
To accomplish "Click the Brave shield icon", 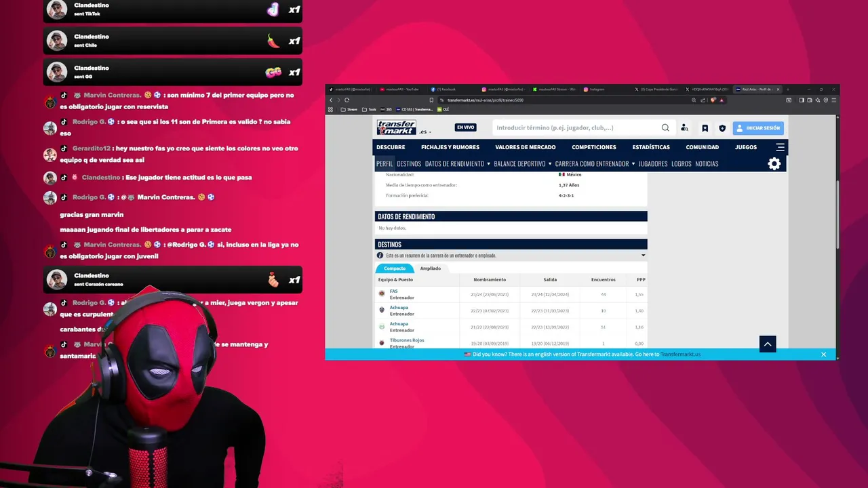I will click(713, 100).
